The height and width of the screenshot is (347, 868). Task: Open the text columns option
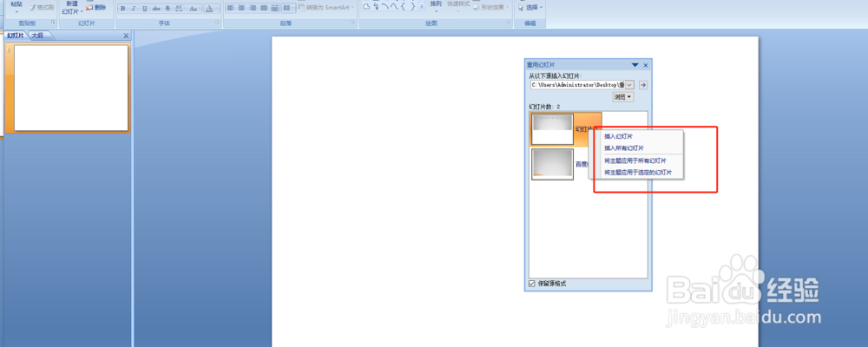pyautogui.click(x=288, y=8)
